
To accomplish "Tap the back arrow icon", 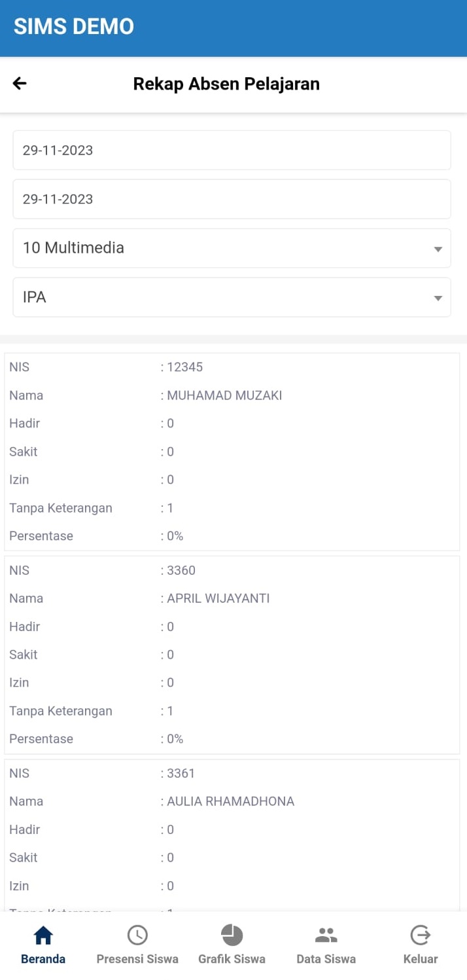I will (x=20, y=83).
